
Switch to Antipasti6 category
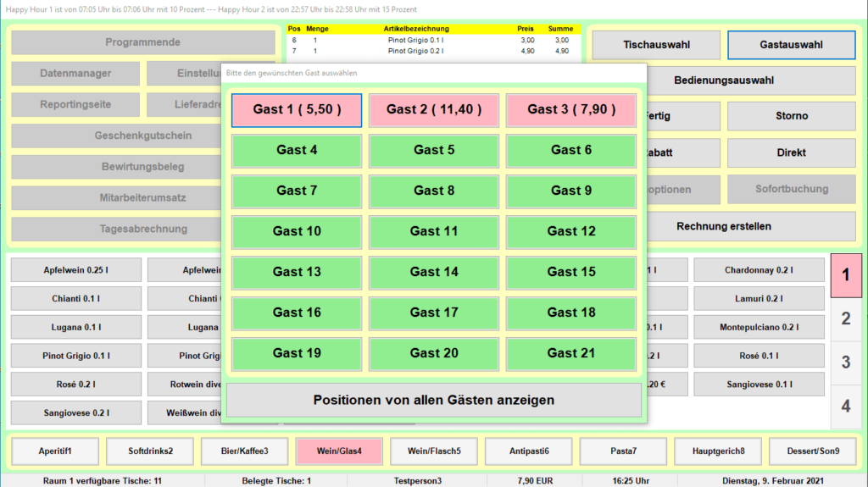click(x=529, y=451)
